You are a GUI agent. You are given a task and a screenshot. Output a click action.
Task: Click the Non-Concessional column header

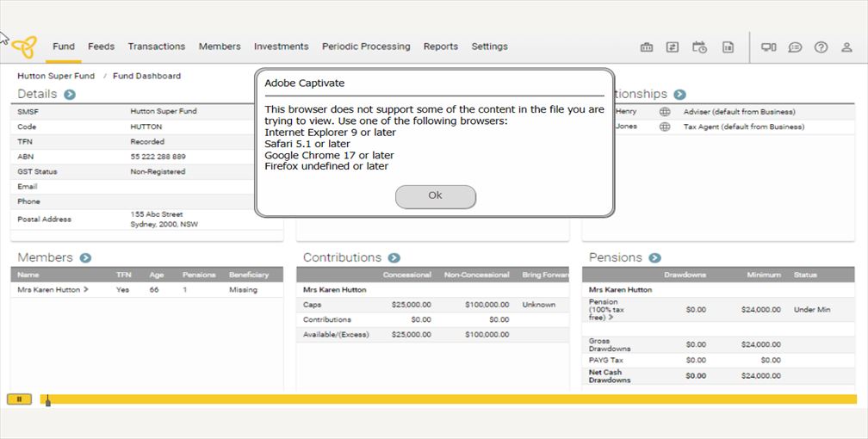tap(477, 275)
